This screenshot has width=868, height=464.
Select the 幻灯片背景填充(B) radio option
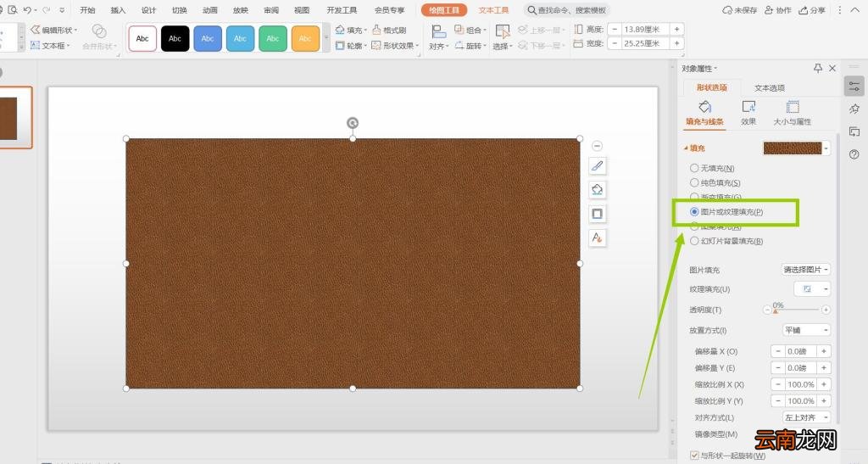(x=726, y=241)
